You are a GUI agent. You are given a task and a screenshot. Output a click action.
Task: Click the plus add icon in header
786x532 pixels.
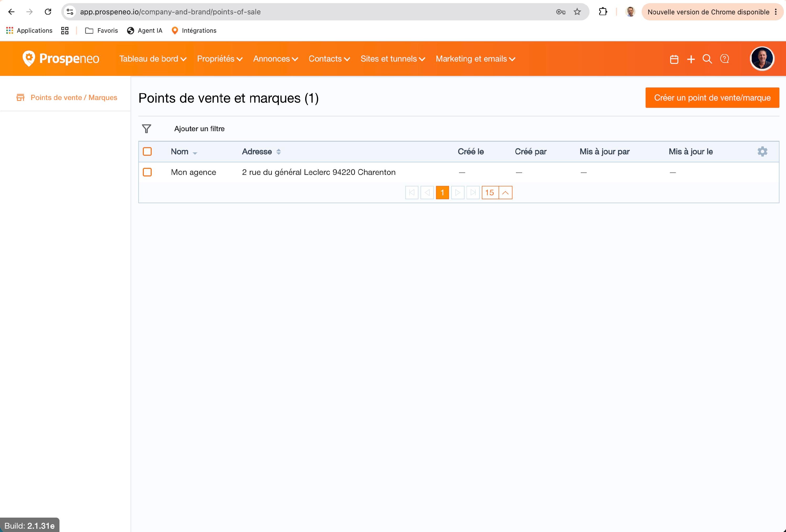[691, 59]
